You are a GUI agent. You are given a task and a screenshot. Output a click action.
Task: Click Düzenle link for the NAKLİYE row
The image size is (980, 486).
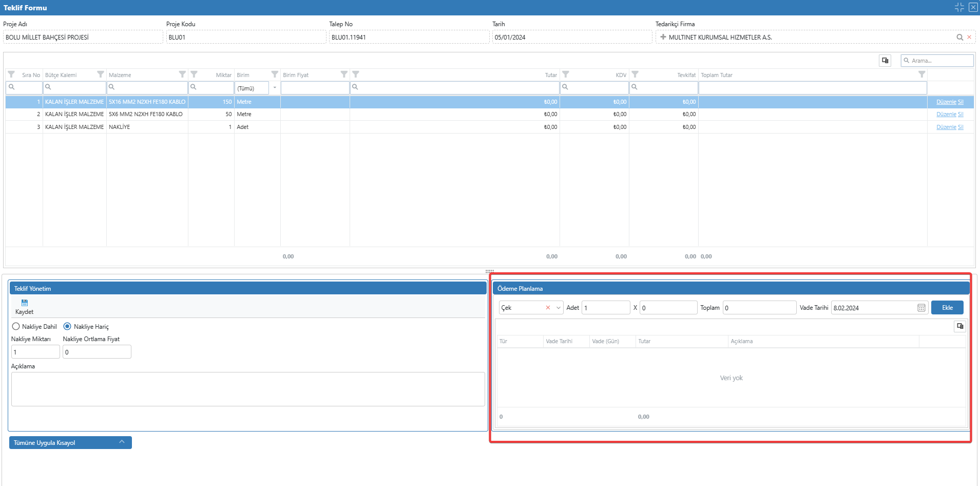pos(946,127)
